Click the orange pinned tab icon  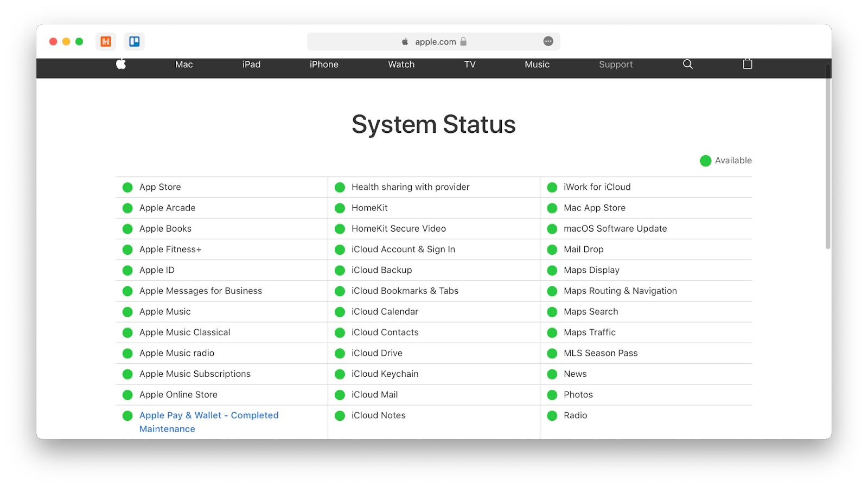[x=106, y=41]
